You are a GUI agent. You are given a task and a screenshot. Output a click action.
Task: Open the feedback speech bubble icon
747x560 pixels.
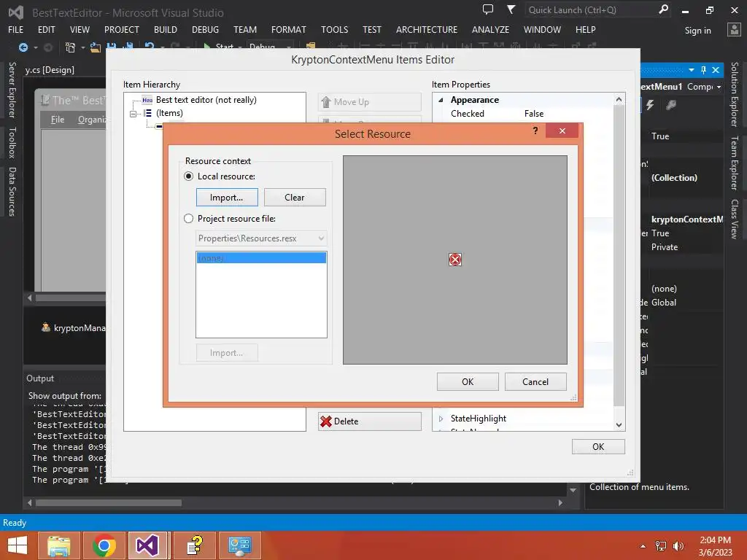(488, 9)
